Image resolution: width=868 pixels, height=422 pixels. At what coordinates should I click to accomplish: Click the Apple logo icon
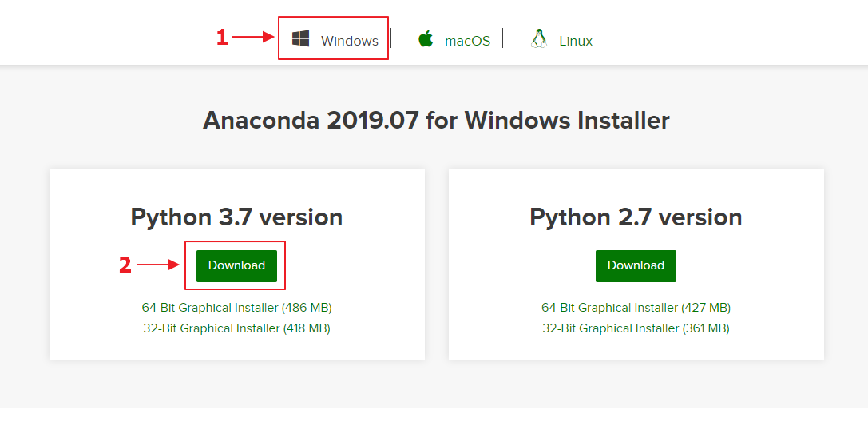pos(426,39)
